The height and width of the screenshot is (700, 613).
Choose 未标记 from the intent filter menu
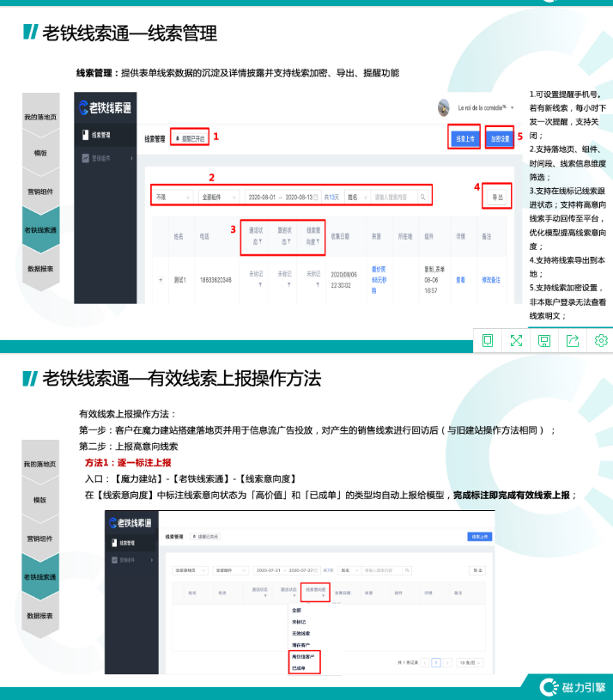[299, 622]
